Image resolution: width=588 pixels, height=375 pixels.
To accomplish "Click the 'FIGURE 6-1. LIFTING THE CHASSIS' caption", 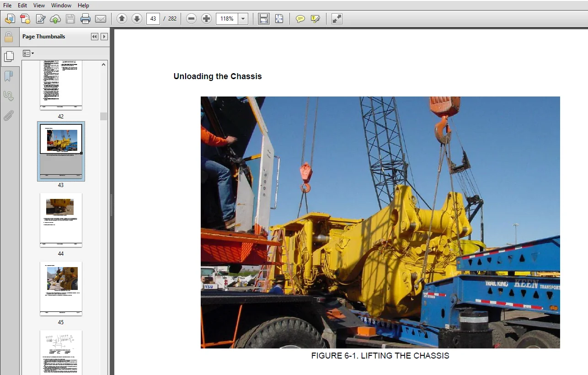I will tap(380, 356).
